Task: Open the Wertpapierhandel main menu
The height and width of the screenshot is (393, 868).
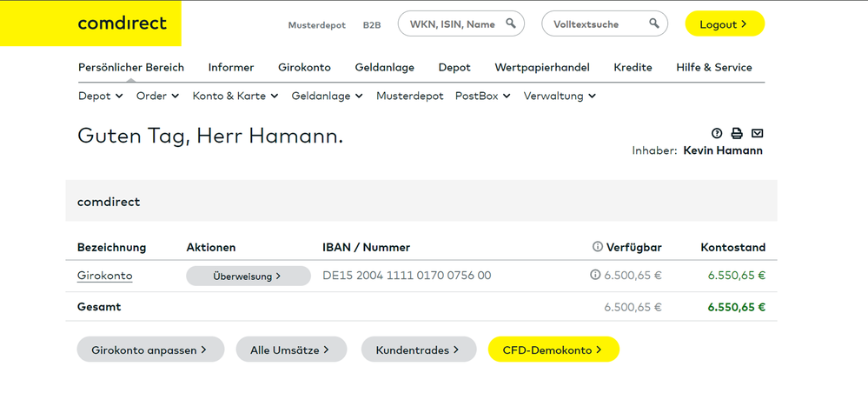Action: [x=542, y=68]
